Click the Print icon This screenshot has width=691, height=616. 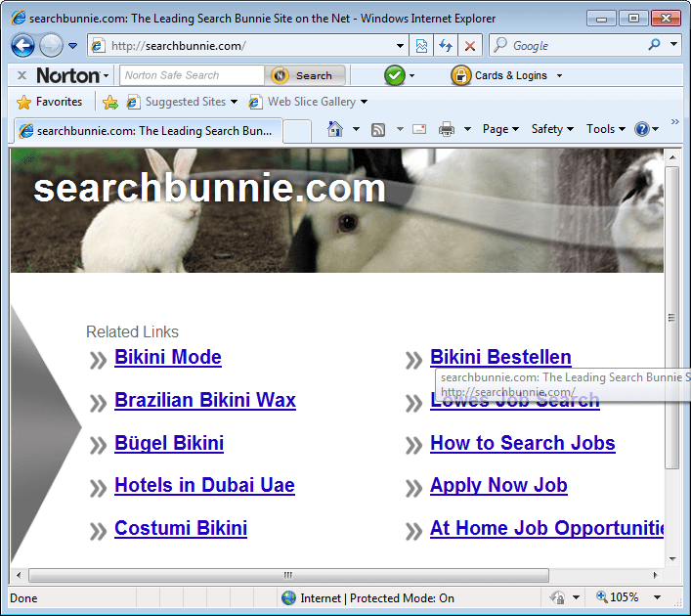[447, 129]
